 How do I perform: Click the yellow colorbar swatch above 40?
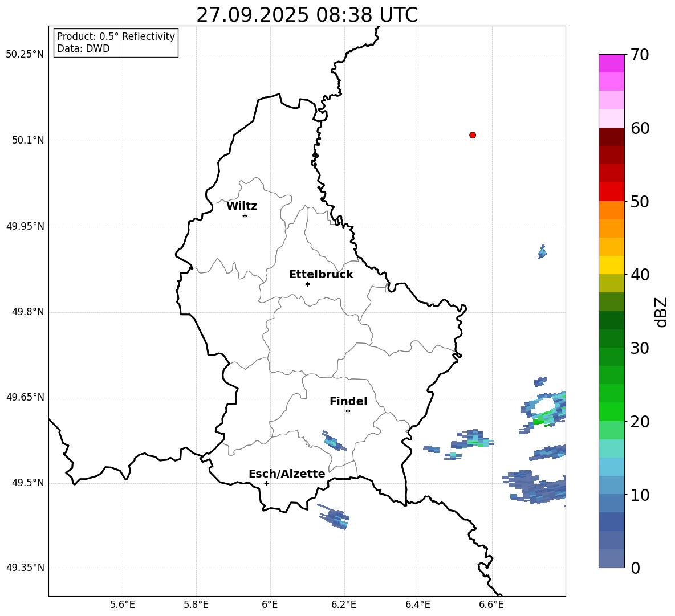611,265
